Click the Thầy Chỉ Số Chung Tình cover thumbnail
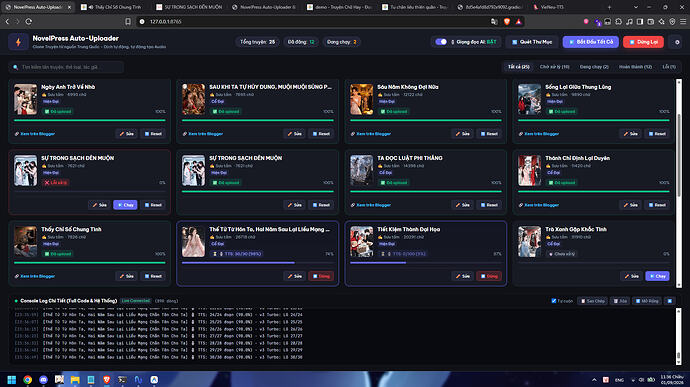This screenshot has height=387, width=690. point(25,242)
